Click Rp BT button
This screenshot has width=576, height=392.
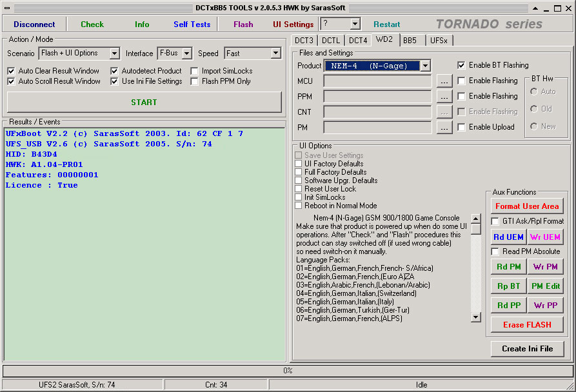pyautogui.click(x=509, y=286)
